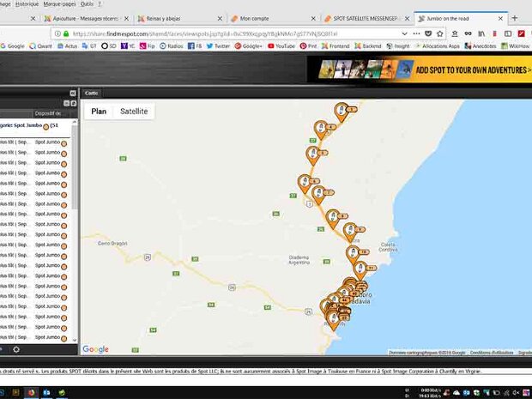Image resolution: width=532 pixels, height=399 pixels.
Task: Open the Fip bookmark
Action: [148, 45]
